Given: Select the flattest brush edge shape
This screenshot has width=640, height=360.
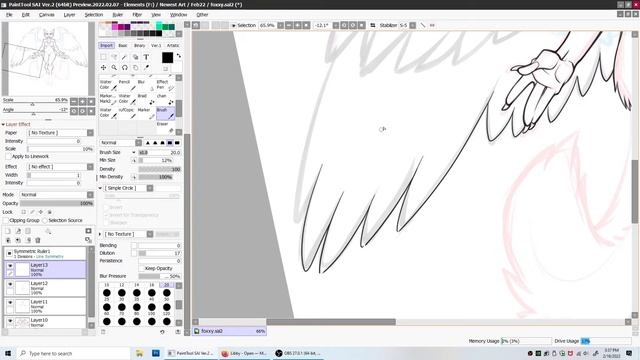Looking at the screenshot, I should 177,143.
